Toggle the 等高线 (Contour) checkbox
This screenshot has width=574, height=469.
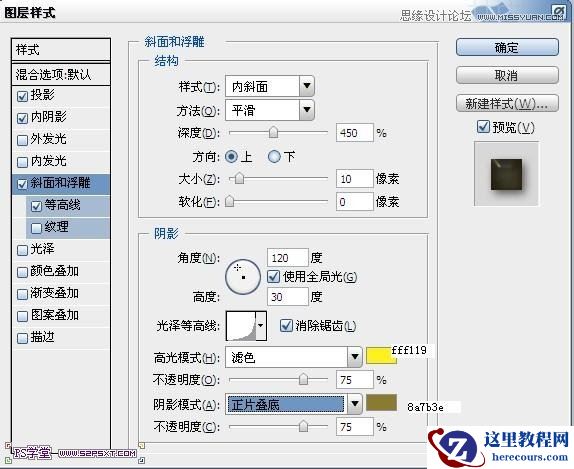pyautogui.click(x=36, y=206)
